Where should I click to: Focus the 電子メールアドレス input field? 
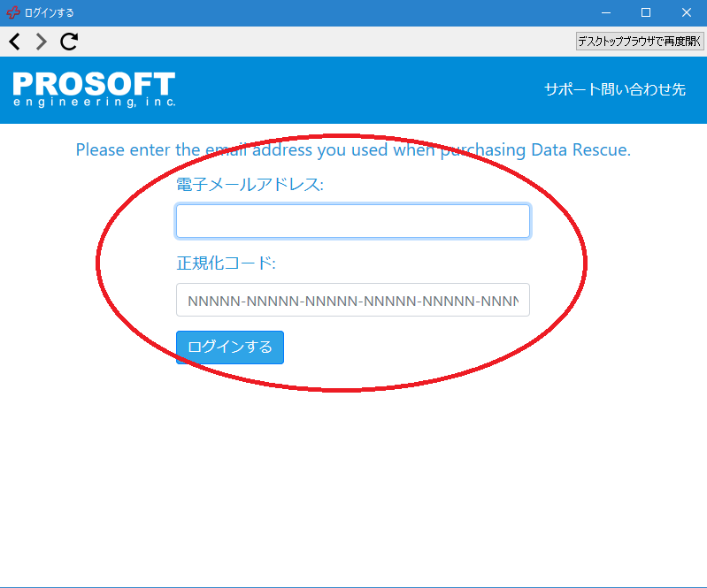coord(352,221)
